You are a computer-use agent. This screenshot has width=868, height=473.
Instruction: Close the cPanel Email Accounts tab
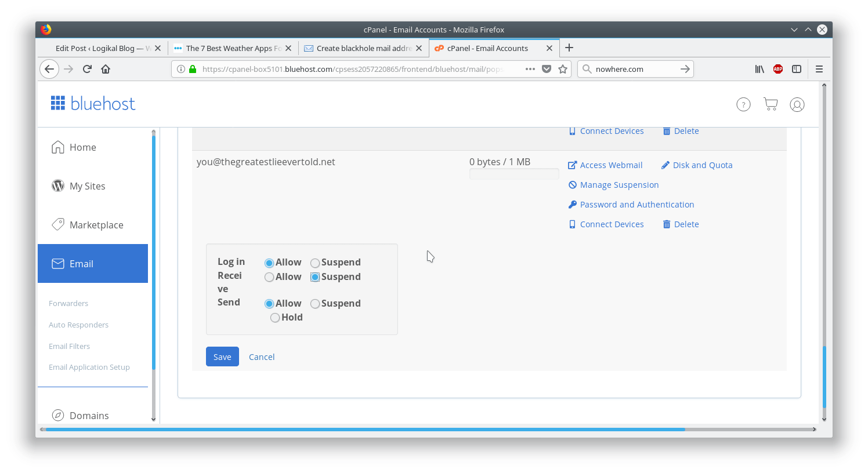pyautogui.click(x=549, y=48)
